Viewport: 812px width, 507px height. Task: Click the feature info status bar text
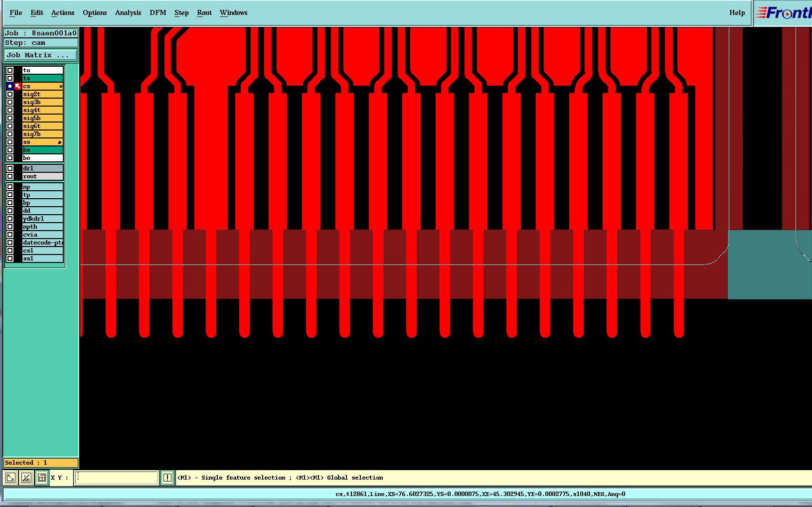481,494
